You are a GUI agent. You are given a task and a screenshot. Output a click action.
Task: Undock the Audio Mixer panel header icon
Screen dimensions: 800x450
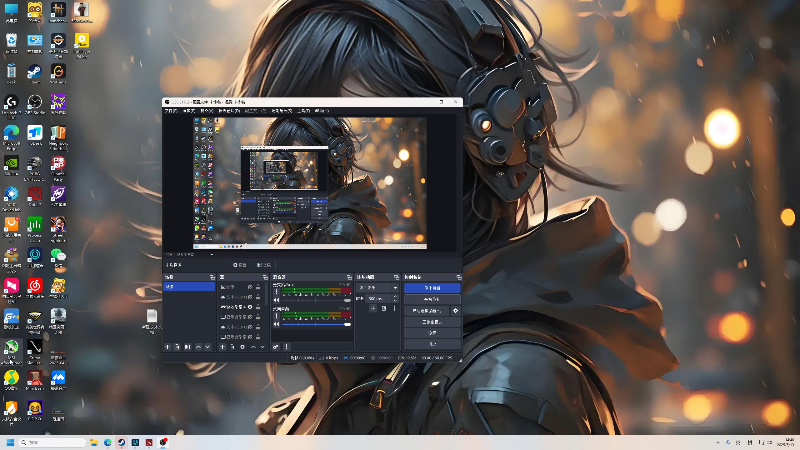point(349,277)
